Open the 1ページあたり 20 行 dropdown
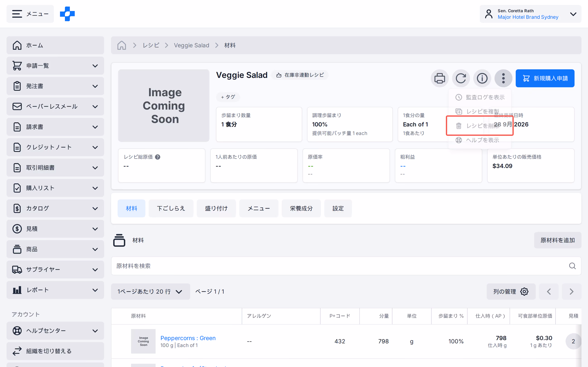Image resolution: width=588 pixels, height=367 pixels. (x=150, y=291)
